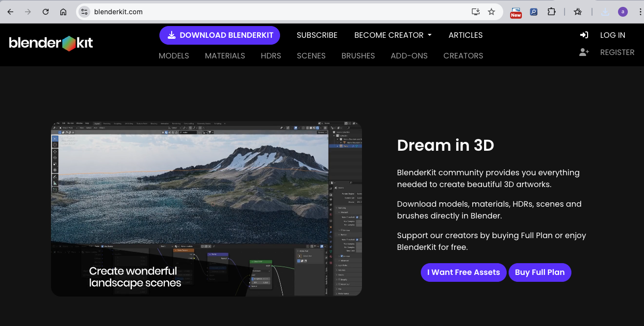Open the Materials category
The image size is (644, 326).
coord(225,56)
